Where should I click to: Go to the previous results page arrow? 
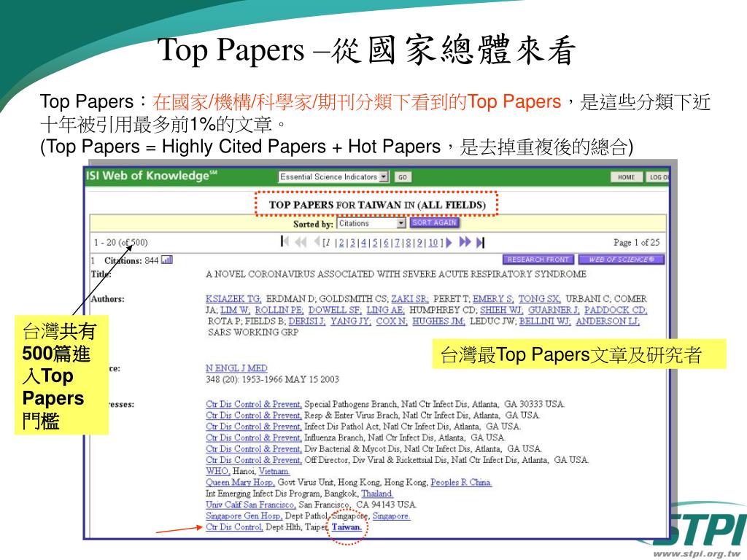317,242
